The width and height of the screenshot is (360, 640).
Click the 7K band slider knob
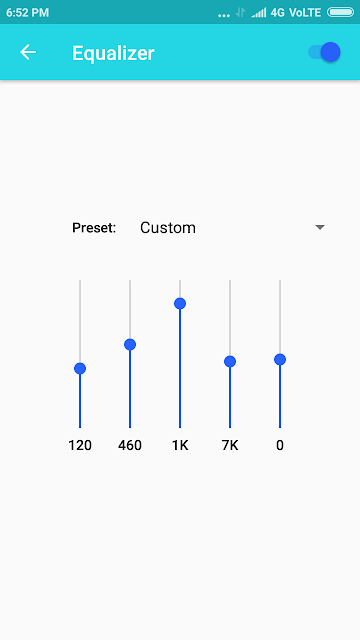pos(230,361)
